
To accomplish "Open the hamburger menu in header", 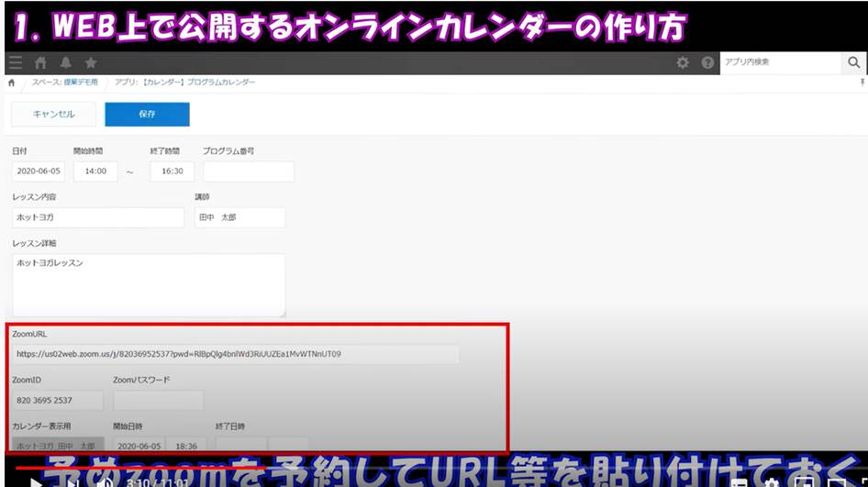I will [x=16, y=62].
